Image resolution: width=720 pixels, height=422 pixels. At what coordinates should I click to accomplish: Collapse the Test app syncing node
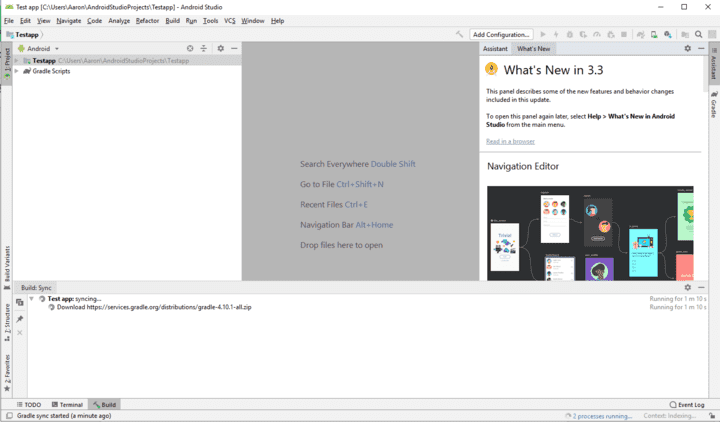click(x=31, y=298)
